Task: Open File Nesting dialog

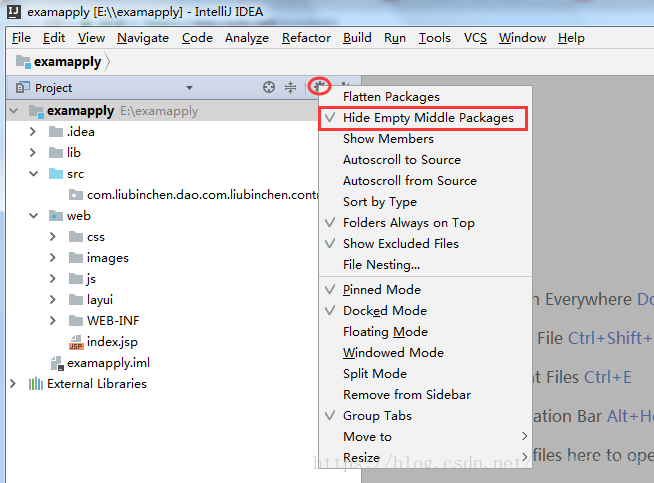Action: [x=425, y=265]
